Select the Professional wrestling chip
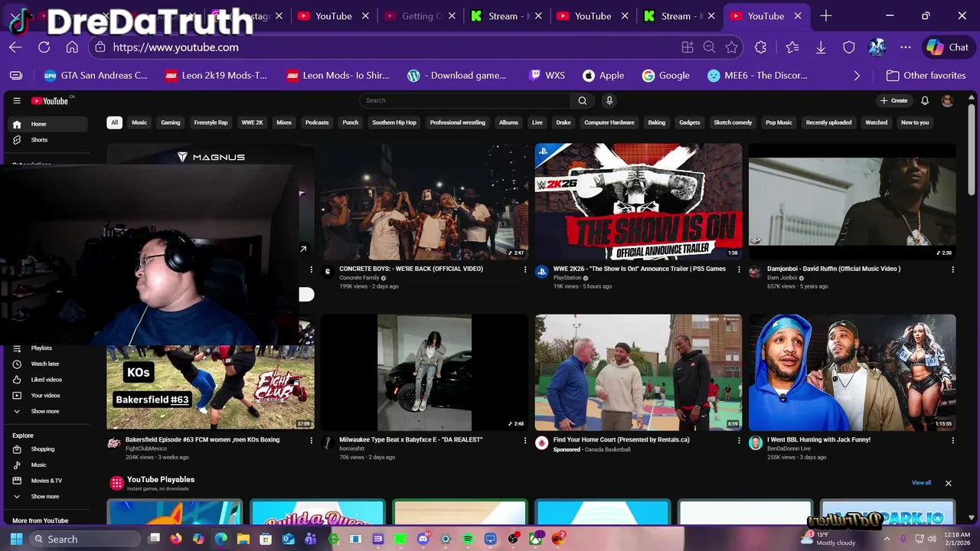The image size is (980, 551). click(x=458, y=122)
